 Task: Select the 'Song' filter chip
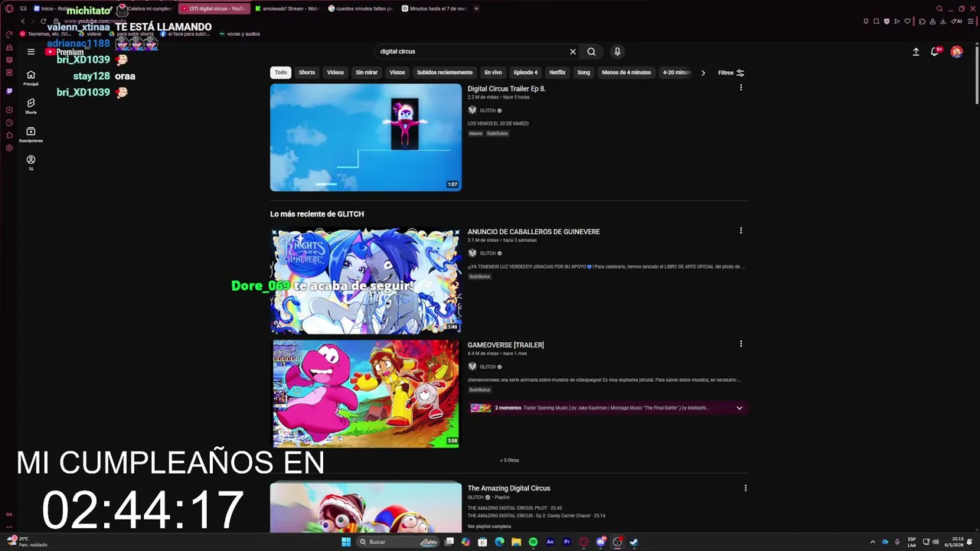(583, 73)
